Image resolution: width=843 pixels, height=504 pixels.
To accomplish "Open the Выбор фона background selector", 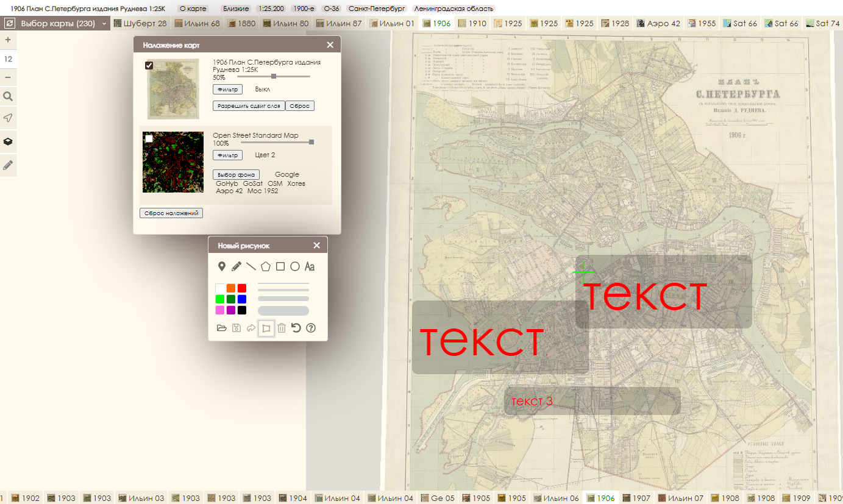I will click(236, 175).
